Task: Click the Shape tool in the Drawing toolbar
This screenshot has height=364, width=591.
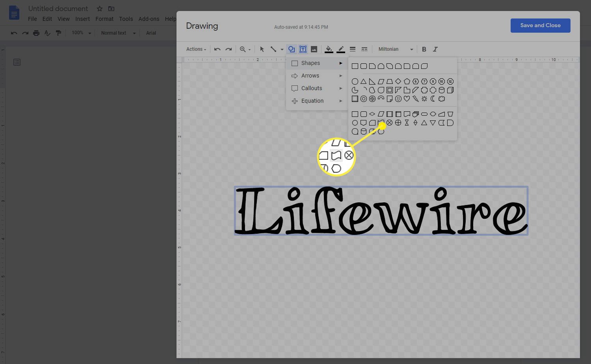Action: coord(292,49)
